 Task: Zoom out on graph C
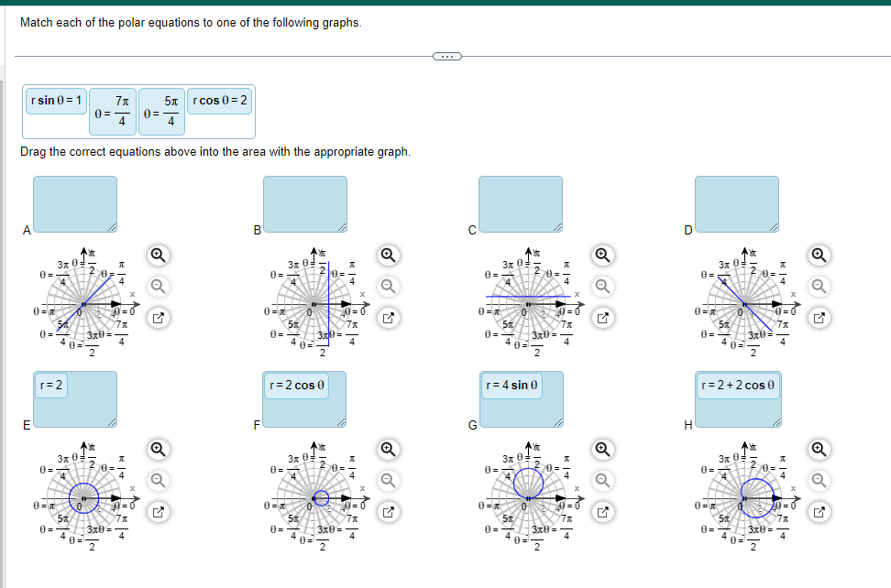(x=601, y=285)
